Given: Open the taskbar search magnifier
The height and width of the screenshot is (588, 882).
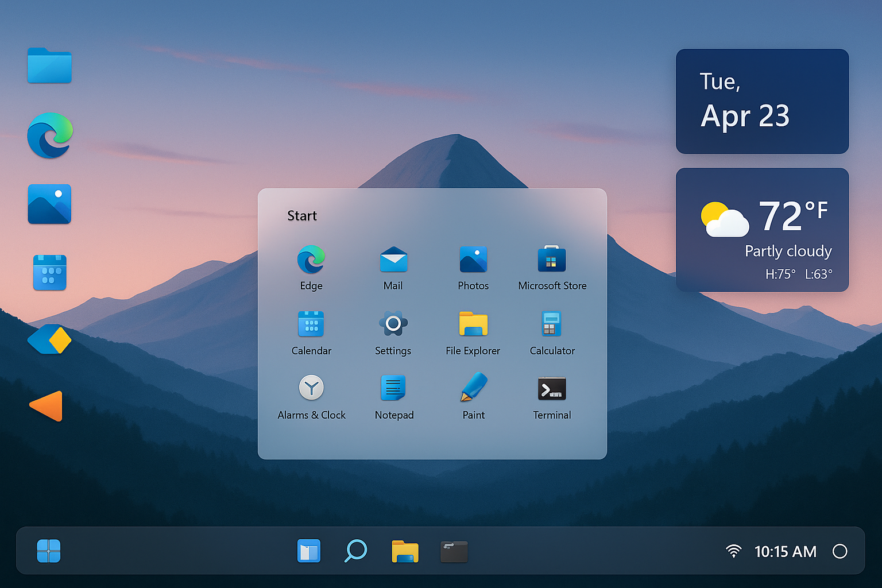Looking at the screenshot, I should (x=355, y=551).
